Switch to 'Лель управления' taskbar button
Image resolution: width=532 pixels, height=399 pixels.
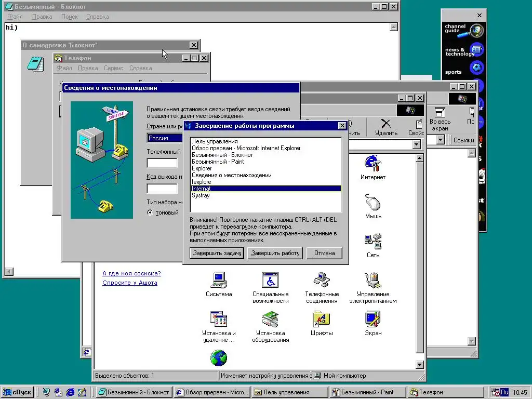coord(290,392)
